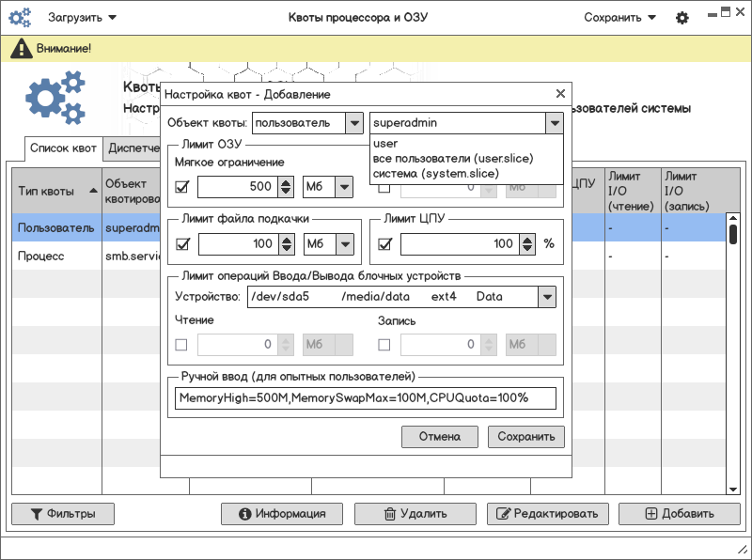
Task: Click the gears app icon in top-left corner
Action: coord(20,18)
